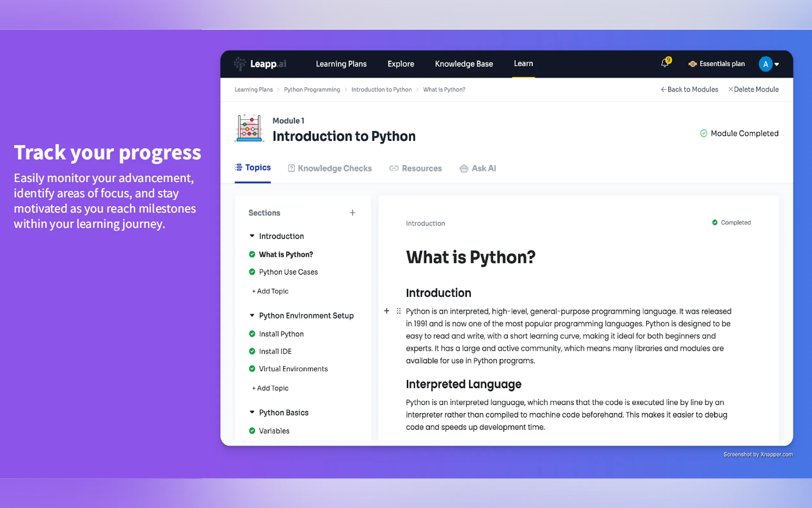Click the Essentials plan badge icon

[692, 64]
